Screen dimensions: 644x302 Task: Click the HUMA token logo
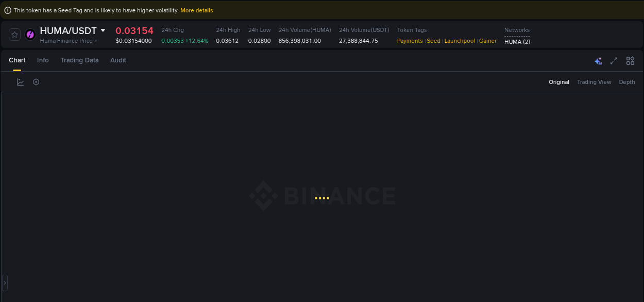[30, 34]
